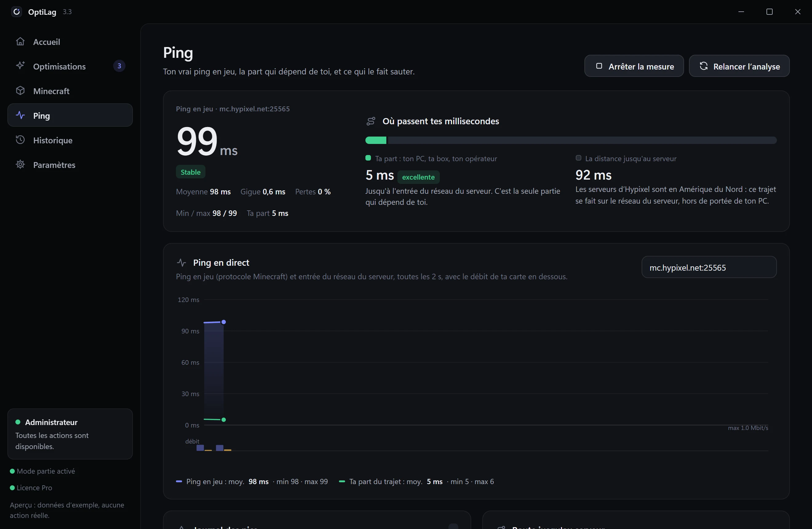Click the Gigue 0,6 ms value
812x529 pixels.
click(x=263, y=192)
